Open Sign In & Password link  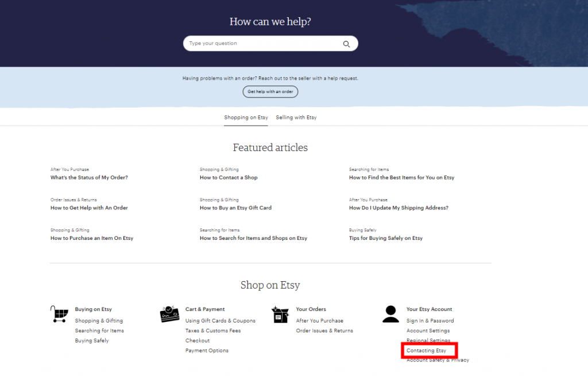pos(430,321)
